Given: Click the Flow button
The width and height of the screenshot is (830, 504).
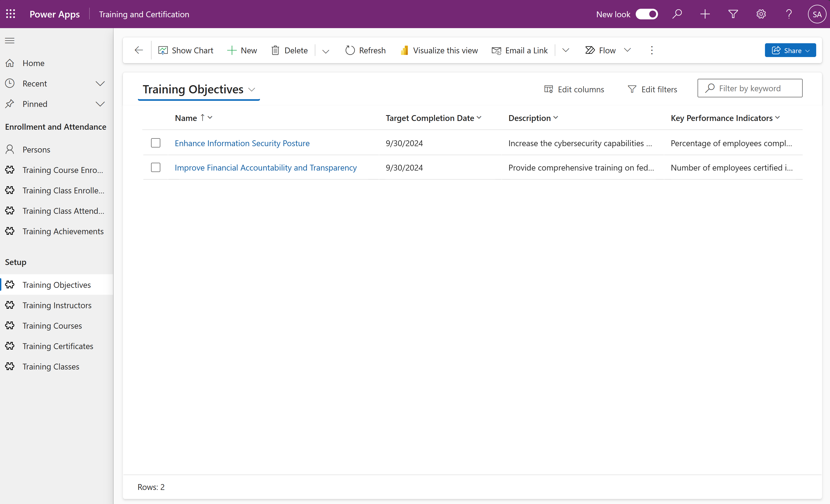Looking at the screenshot, I should (601, 50).
